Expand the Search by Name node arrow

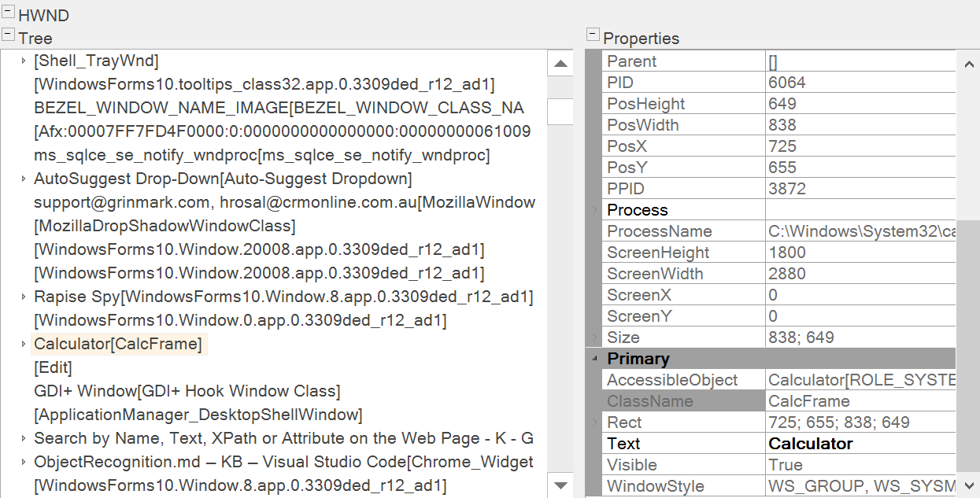(x=23, y=438)
